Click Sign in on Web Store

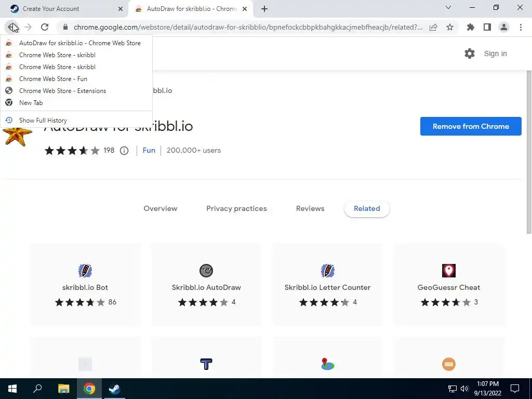coord(495,54)
